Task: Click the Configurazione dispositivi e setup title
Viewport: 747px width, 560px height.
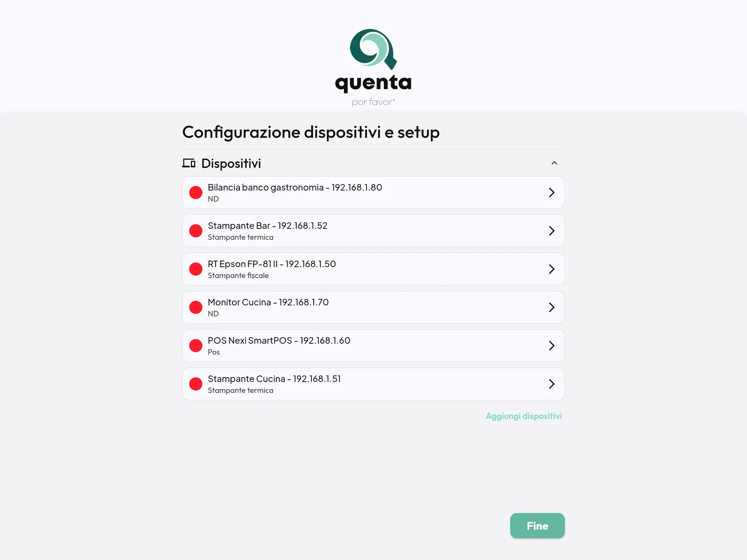Action: pos(311,133)
